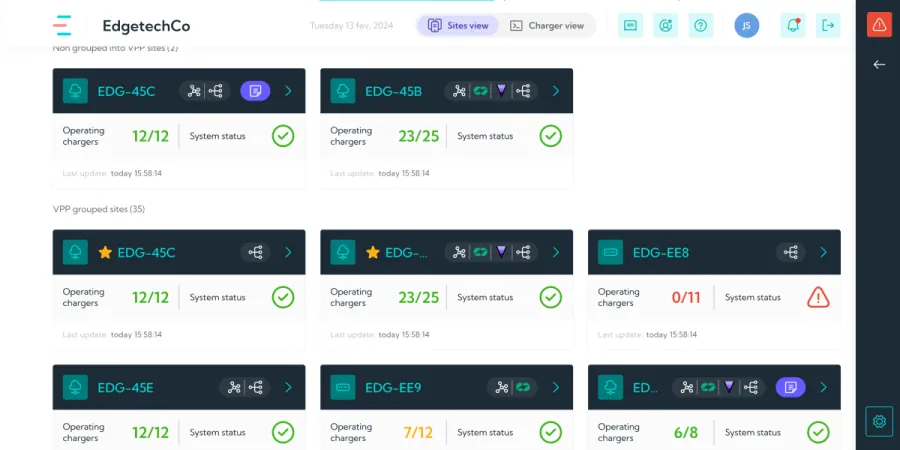Open the EDG-45B site title
Image resolution: width=900 pixels, height=450 pixels.
[x=394, y=91]
